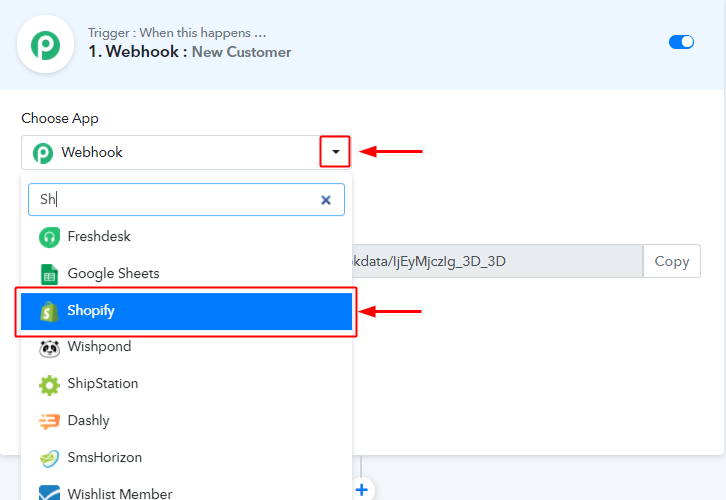Click the '1. Webhook : New Customer' title
The height and width of the screenshot is (500, 726).
(190, 51)
